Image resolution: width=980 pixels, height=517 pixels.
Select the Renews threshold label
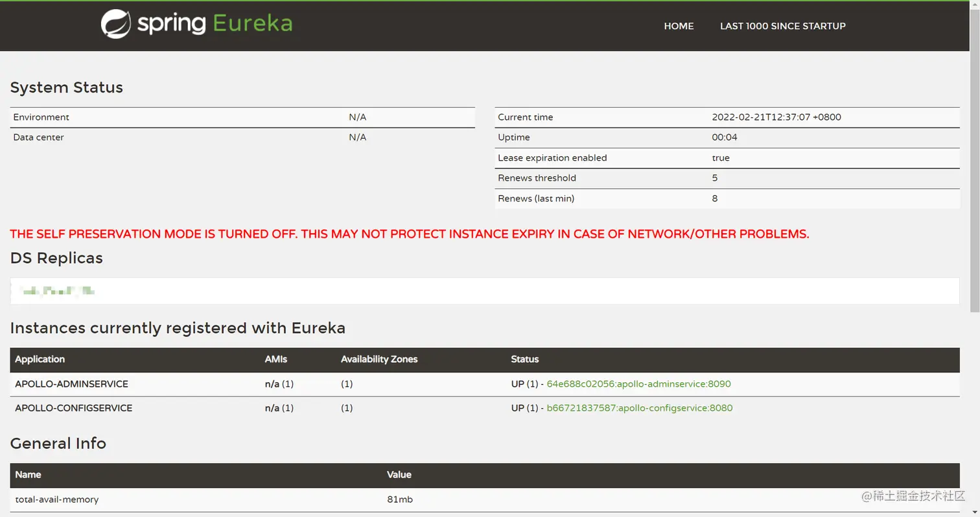click(537, 178)
